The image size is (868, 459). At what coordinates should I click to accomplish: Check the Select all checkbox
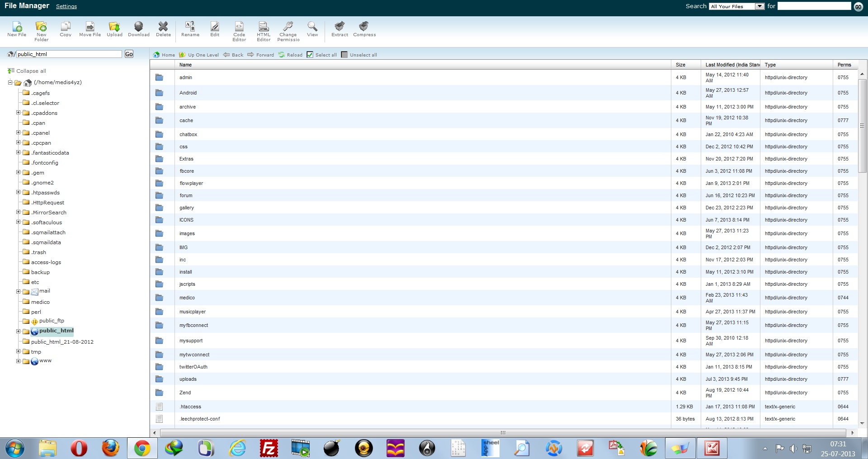point(310,55)
